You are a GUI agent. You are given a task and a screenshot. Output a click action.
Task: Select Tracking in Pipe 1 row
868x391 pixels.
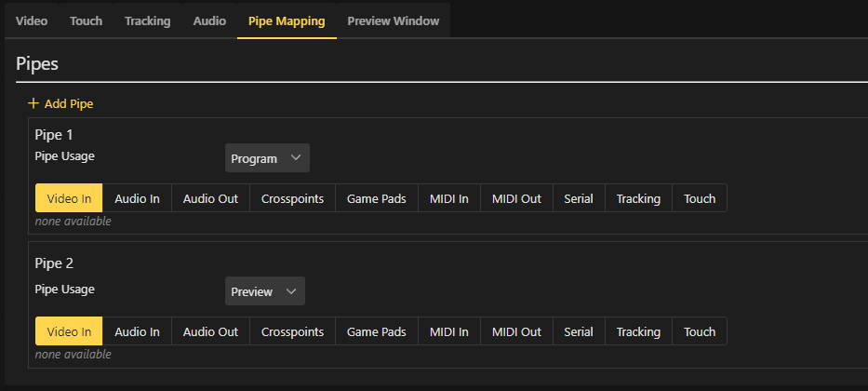tap(638, 198)
